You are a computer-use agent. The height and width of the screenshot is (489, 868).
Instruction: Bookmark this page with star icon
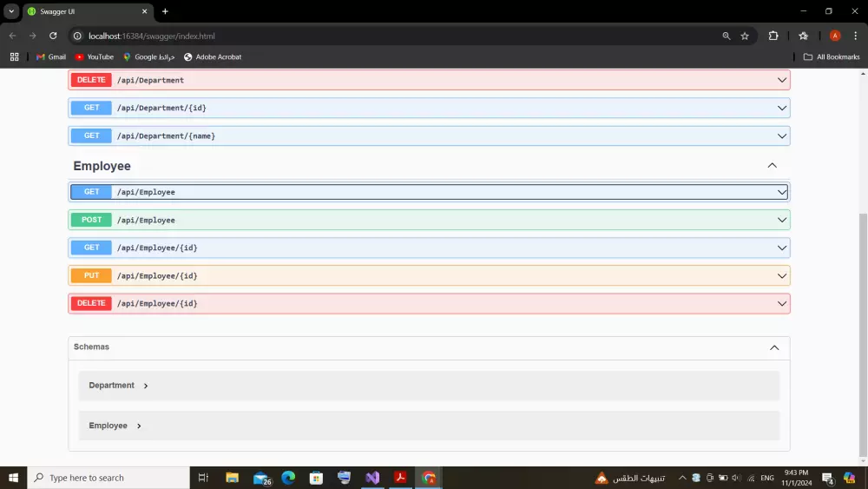[745, 36]
